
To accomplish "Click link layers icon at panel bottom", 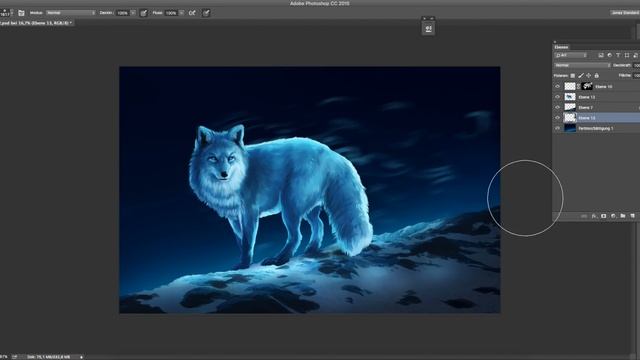I will tap(584, 216).
